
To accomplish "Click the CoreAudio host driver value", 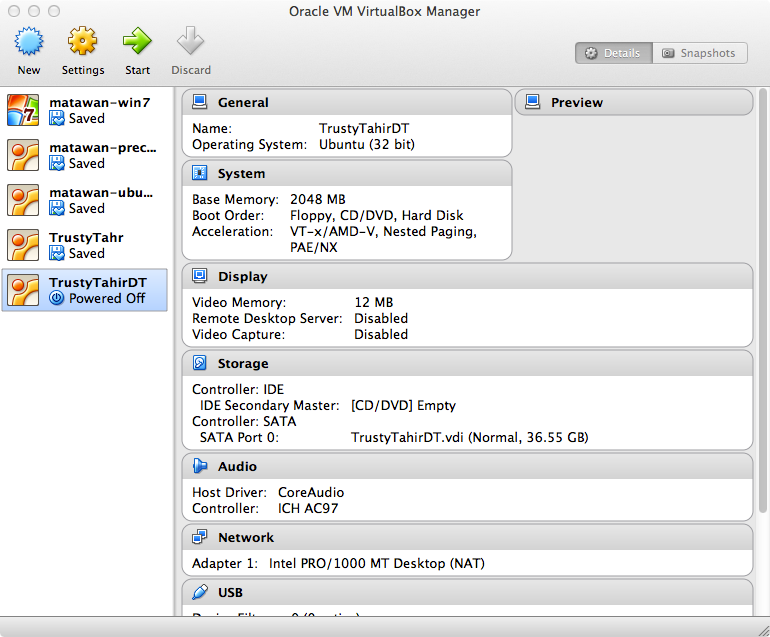I will (311, 493).
